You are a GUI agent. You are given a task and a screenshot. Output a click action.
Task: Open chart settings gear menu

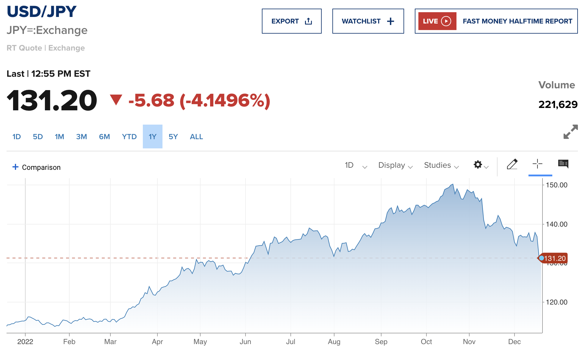tap(478, 165)
